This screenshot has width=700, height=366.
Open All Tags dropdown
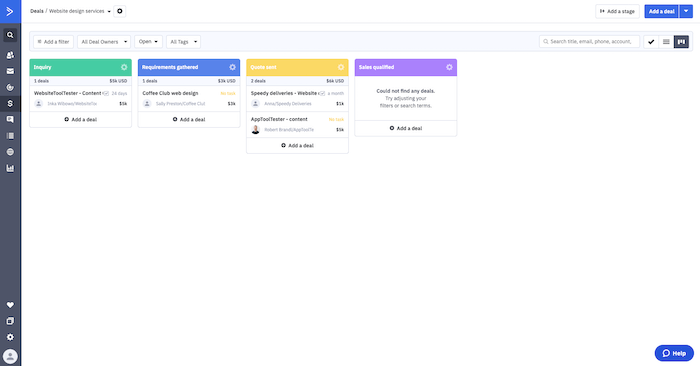click(183, 42)
